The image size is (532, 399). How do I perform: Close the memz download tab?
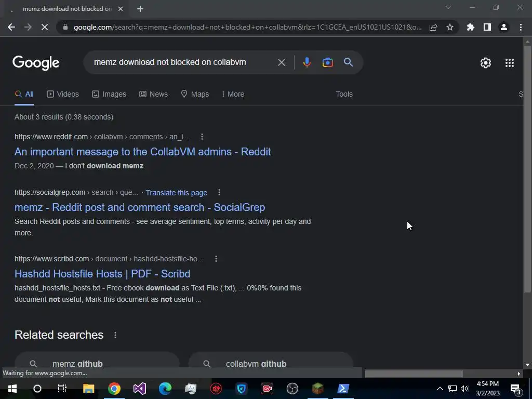coord(121,9)
